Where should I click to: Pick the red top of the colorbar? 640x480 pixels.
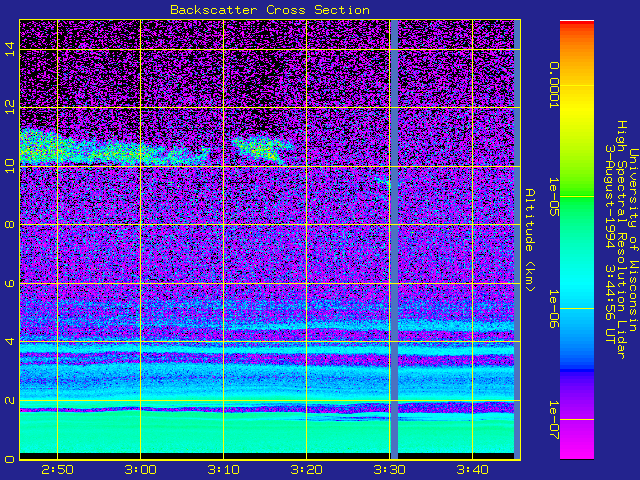(x=577, y=24)
